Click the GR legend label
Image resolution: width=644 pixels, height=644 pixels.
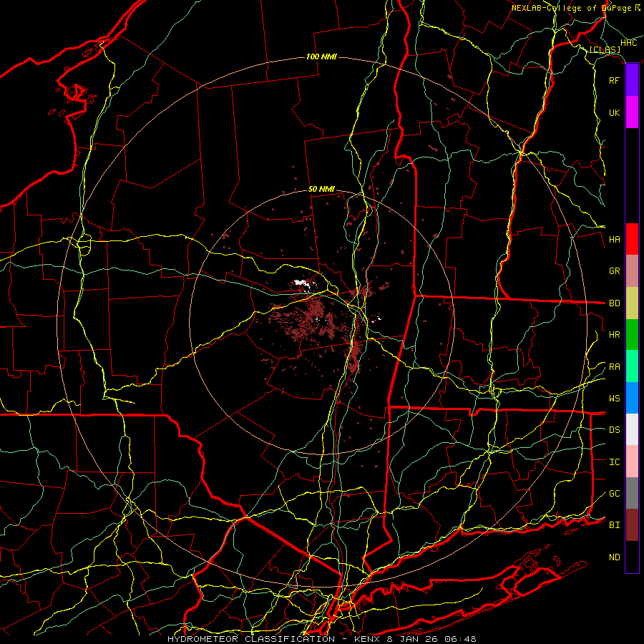[x=615, y=271]
